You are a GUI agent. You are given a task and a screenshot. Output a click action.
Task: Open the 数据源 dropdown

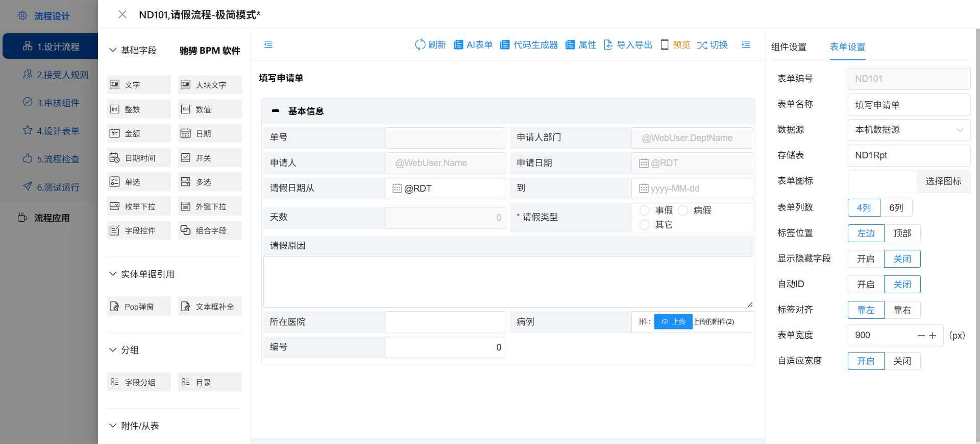[909, 130]
